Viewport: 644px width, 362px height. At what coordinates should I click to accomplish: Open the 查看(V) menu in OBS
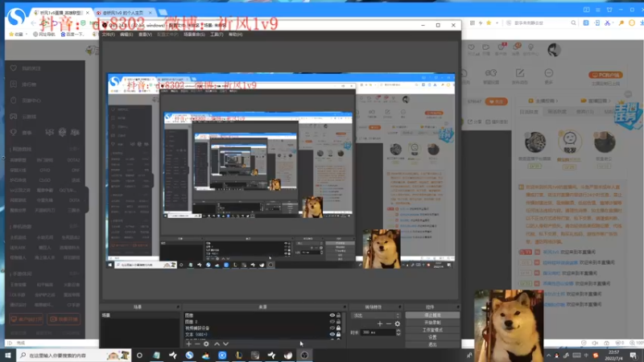(145, 35)
